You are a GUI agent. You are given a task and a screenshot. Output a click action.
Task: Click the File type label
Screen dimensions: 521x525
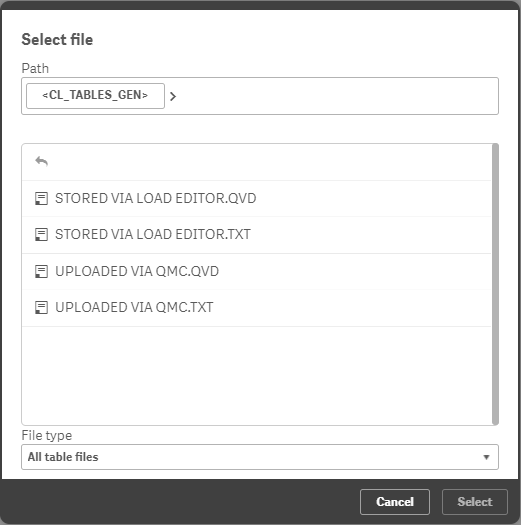point(47,435)
